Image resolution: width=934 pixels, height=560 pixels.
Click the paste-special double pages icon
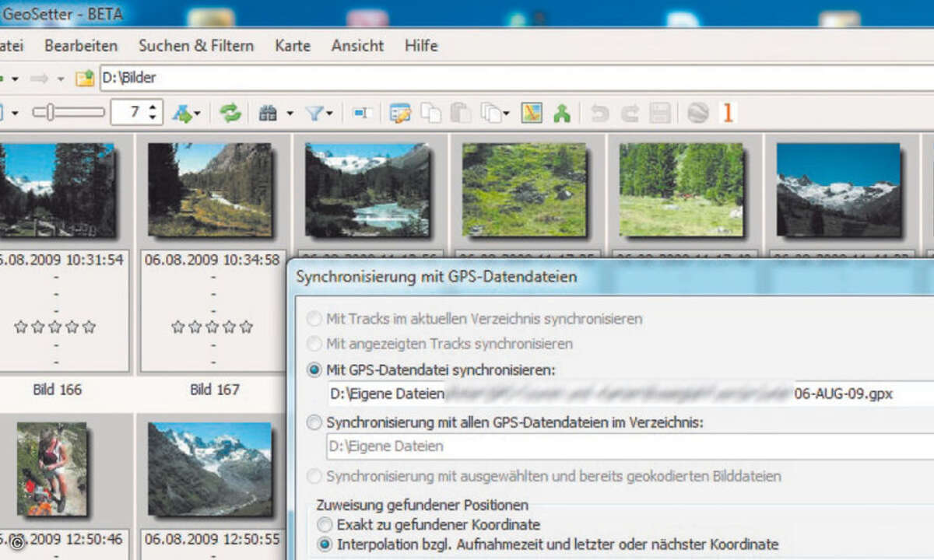(x=491, y=114)
